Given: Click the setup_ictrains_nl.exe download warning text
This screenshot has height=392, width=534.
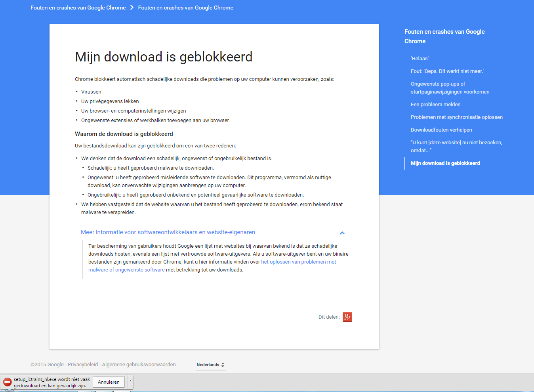Looking at the screenshot, I should tap(52, 382).
